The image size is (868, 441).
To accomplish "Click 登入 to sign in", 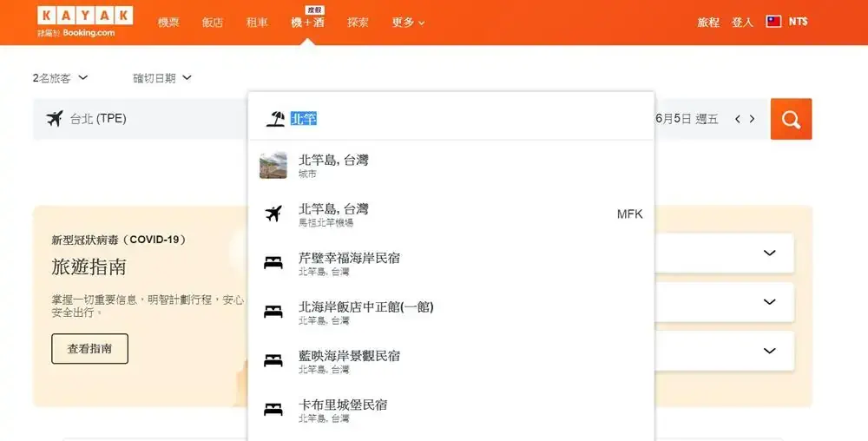I will 742,22.
